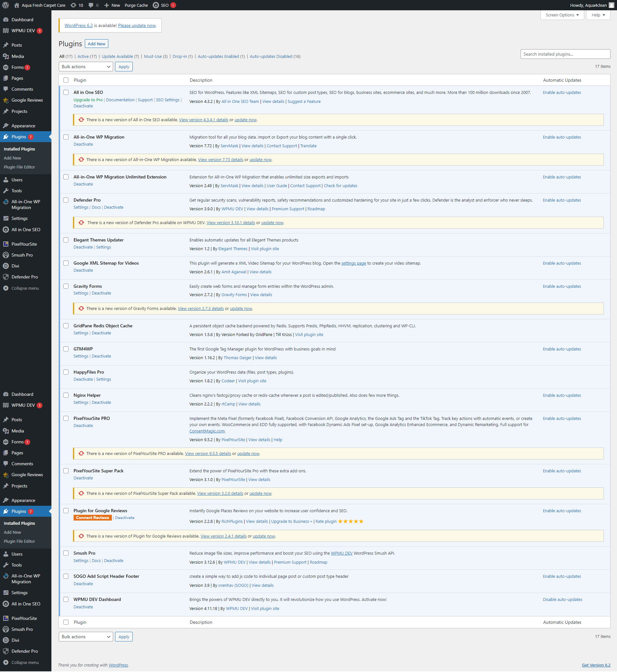617x672 pixels.
Task: Open Plugin File Editor submenu item
Action: coord(19,167)
